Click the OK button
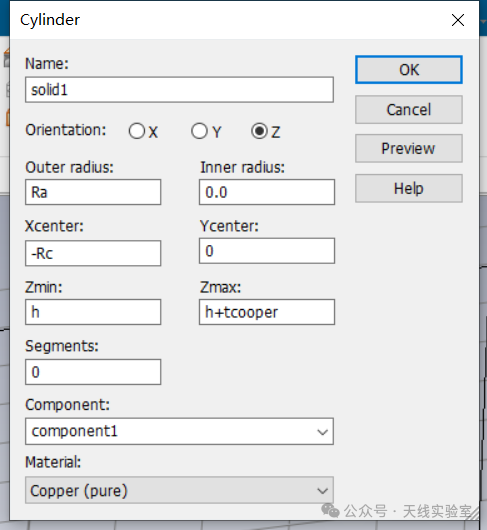This screenshot has width=487, height=530. coord(409,70)
